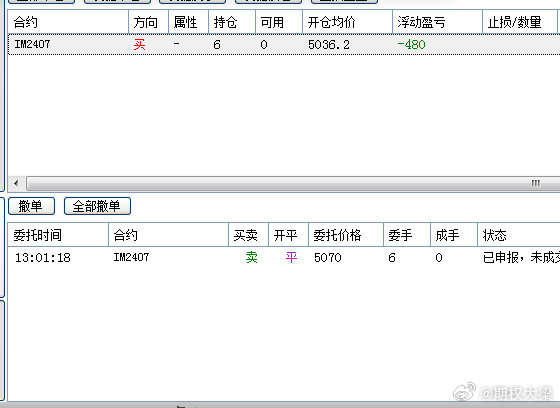
Task: Sort orders by 委托时间 column header
Action: tap(58, 235)
